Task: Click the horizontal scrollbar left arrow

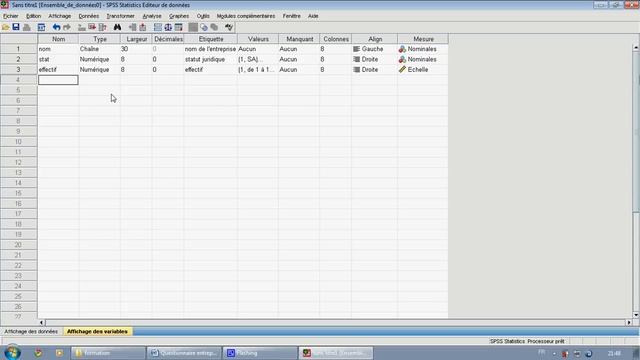Action: pyautogui.click(x=41, y=322)
